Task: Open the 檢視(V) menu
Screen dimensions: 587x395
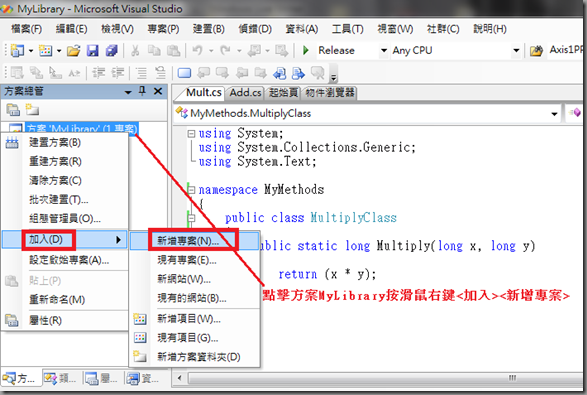Action: pyautogui.click(x=118, y=29)
